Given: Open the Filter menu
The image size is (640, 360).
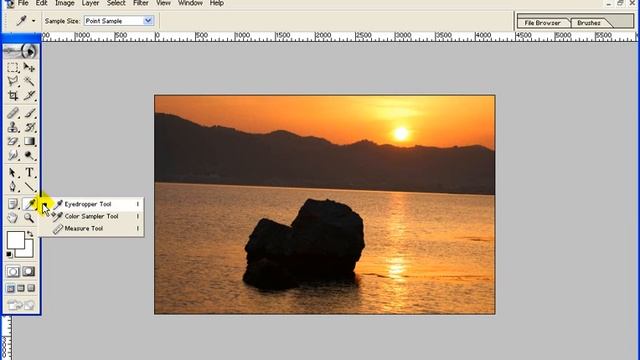Looking at the screenshot, I should click(x=140, y=3).
